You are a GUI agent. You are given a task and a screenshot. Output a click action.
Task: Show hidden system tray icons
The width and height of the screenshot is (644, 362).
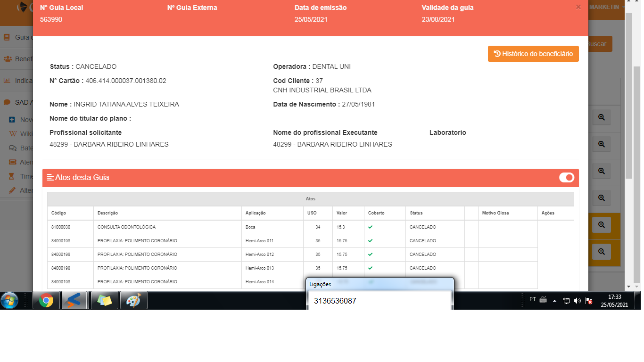pyautogui.click(x=554, y=300)
